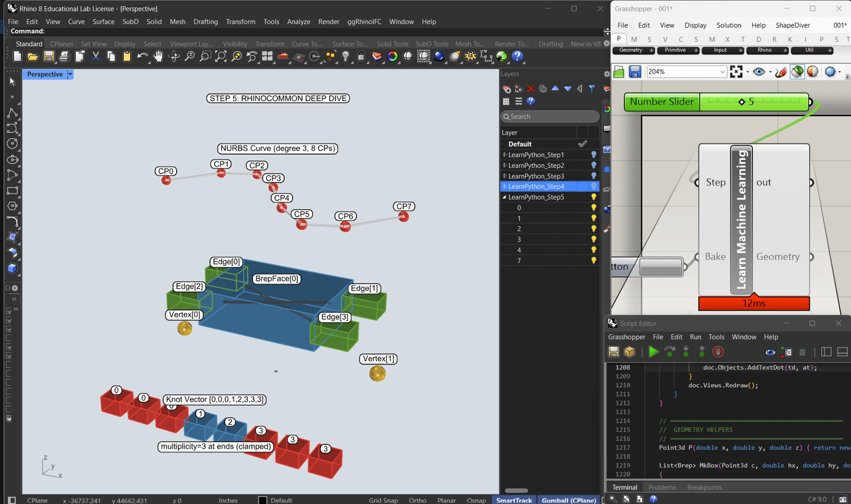Collapse the LearnPython_Step5 layer

[x=504, y=197]
